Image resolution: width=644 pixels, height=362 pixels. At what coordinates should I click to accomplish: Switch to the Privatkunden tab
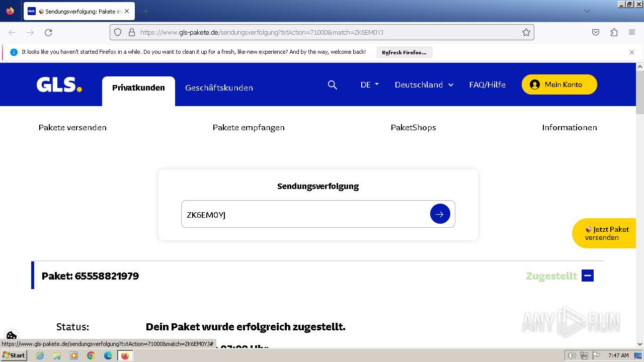pyautogui.click(x=138, y=88)
